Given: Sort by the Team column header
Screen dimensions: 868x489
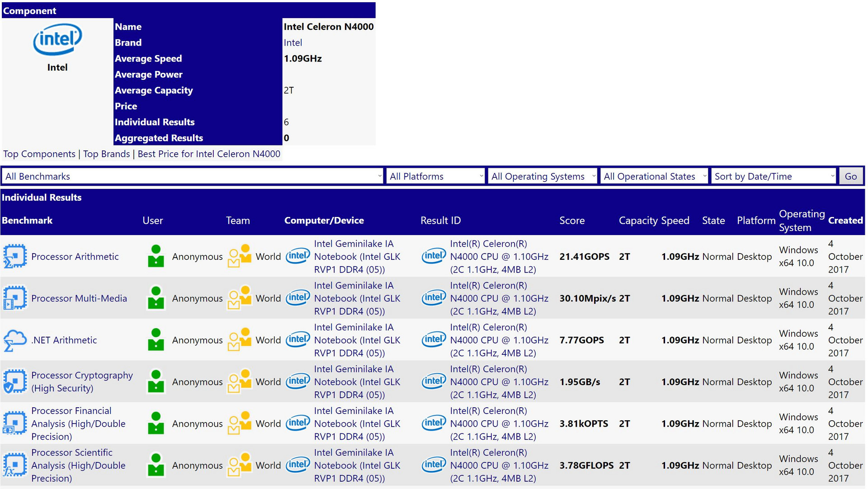Looking at the screenshot, I should [238, 221].
